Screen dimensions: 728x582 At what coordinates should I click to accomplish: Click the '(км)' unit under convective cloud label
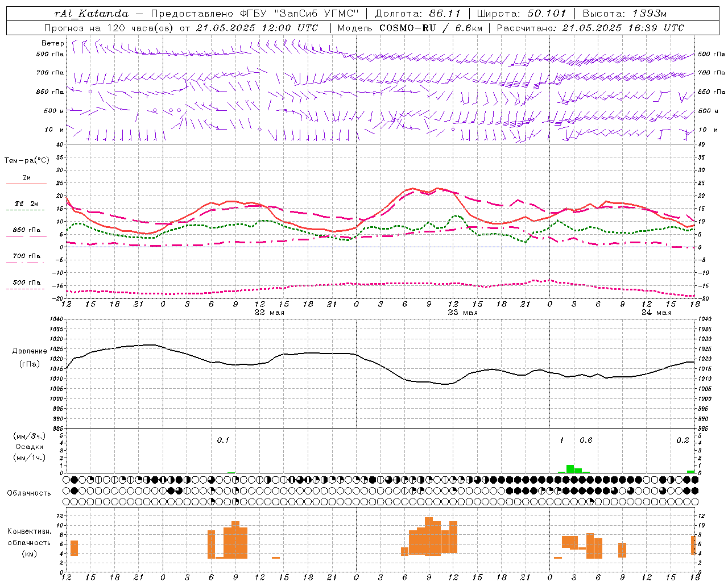(x=30, y=554)
